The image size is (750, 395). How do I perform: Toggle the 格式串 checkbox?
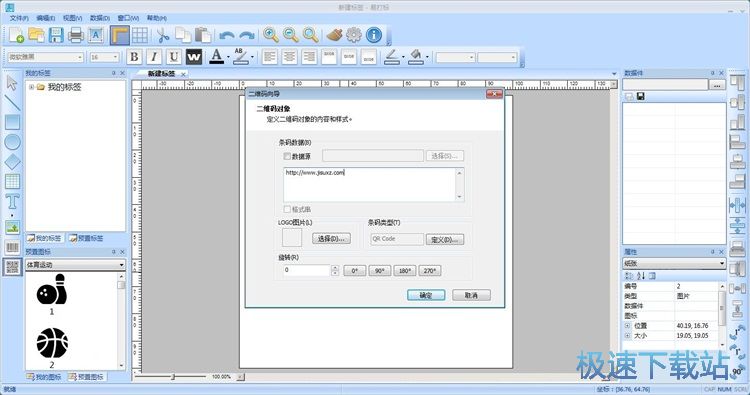pos(287,209)
